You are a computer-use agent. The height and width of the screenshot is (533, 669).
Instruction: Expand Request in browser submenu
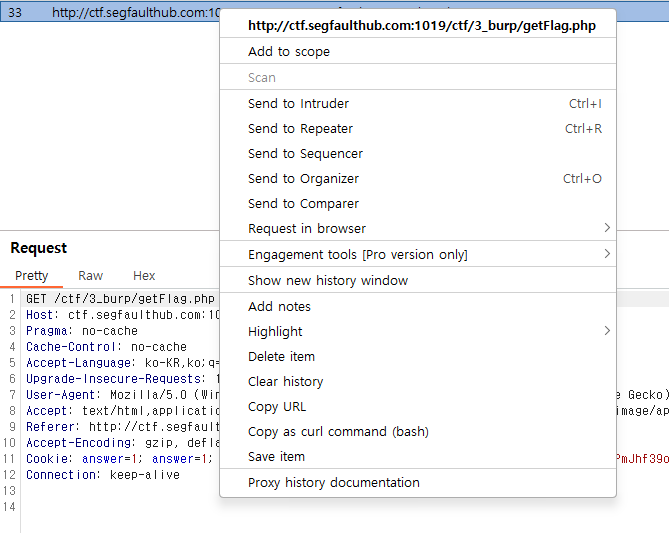coord(307,229)
